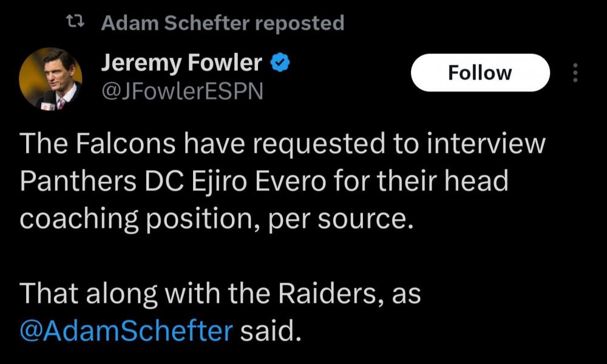Click "Adam Schefter" in the repost header
The image size is (607, 364).
tap(175, 23)
